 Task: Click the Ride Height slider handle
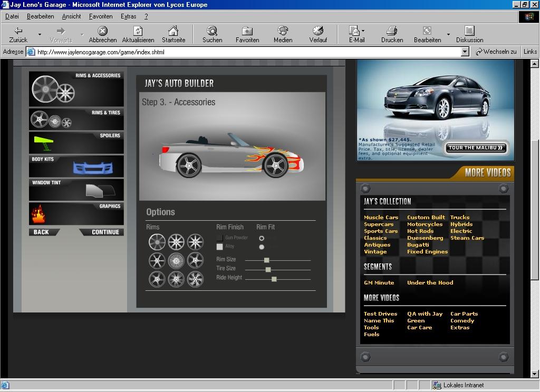tap(274, 279)
